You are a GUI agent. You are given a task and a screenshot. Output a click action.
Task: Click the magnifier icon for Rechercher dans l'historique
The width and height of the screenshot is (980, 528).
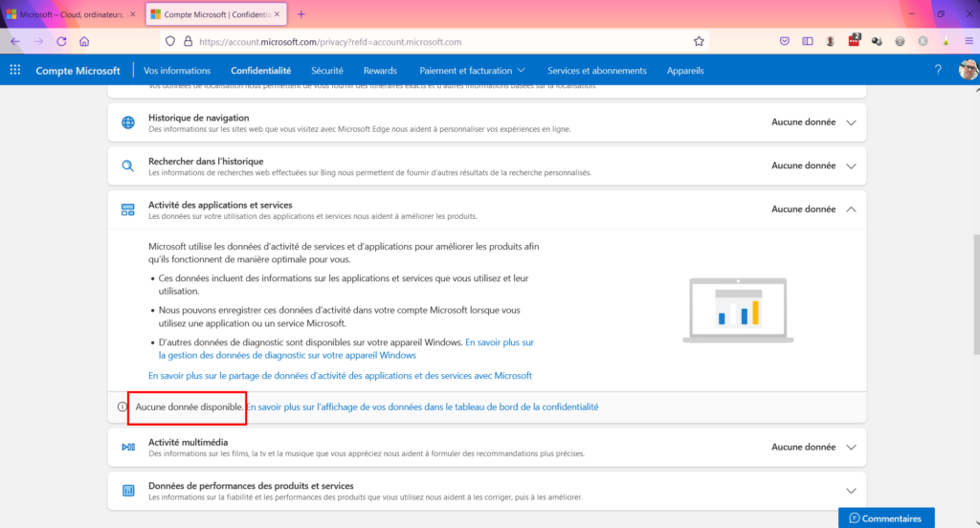point(128,166)
